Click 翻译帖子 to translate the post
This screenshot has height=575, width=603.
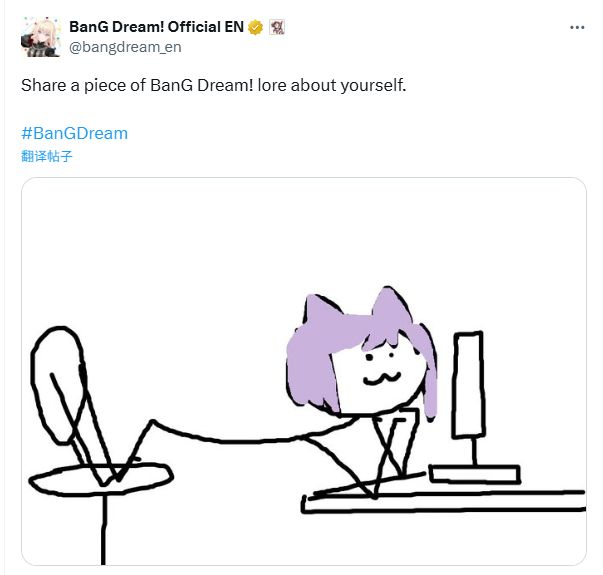[47, 157]
